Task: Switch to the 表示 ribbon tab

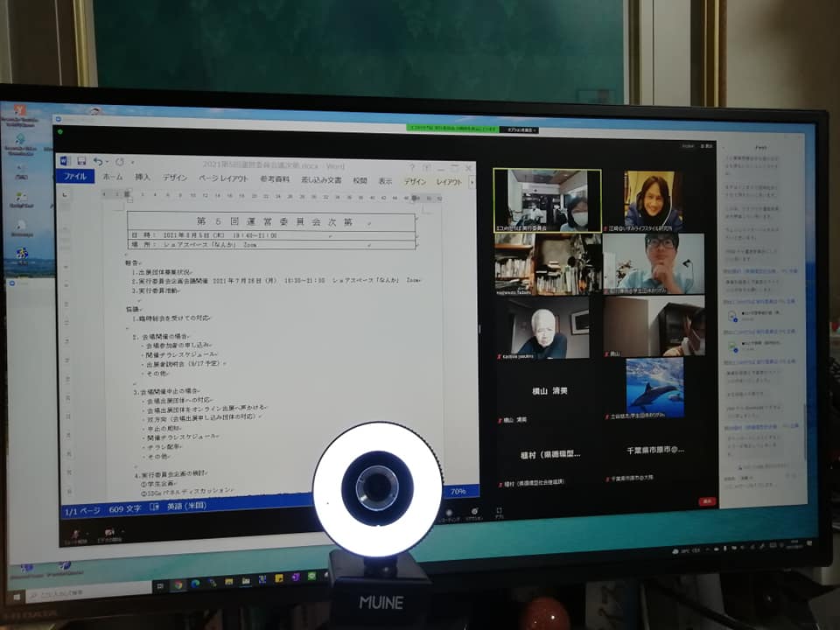Action: click(385, 181)
